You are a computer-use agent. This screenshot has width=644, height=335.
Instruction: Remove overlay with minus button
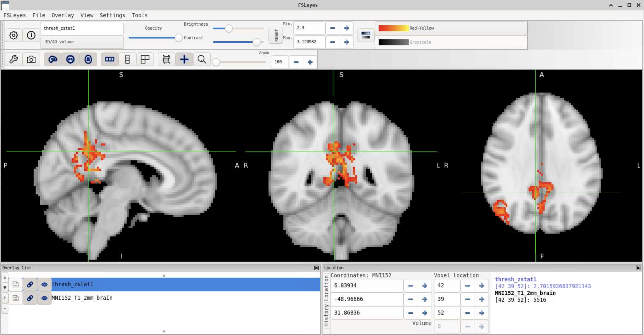(5, 308)
